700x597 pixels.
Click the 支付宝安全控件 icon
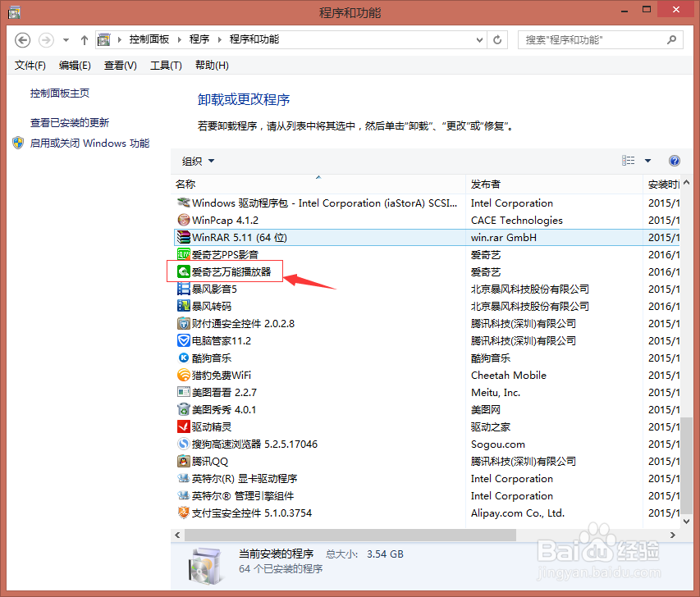pos(184,513)
